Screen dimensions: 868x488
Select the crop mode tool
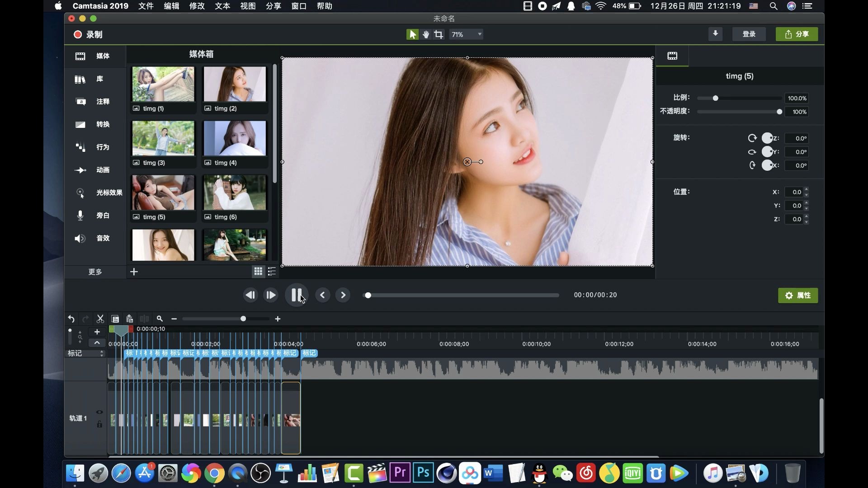439,34
